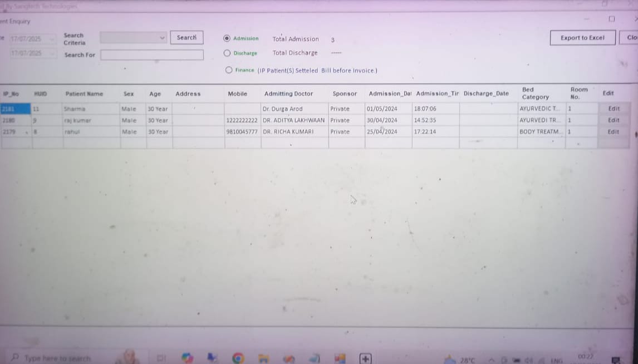Screen dimensions: 638x364
Task: Open Google Chrome from the taskbar
Action: click(x=238, y=358)
